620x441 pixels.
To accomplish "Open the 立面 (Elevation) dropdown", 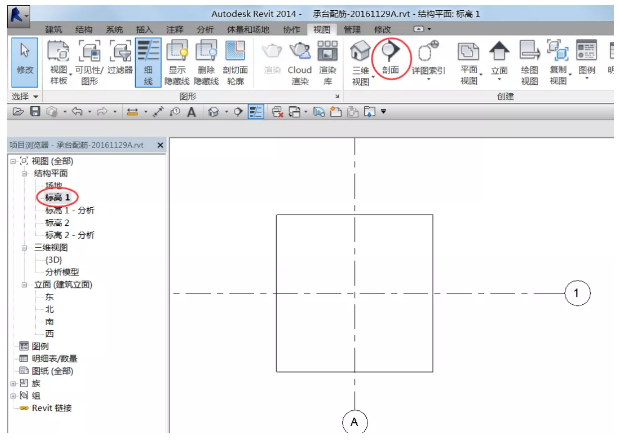I will (499, 61).
